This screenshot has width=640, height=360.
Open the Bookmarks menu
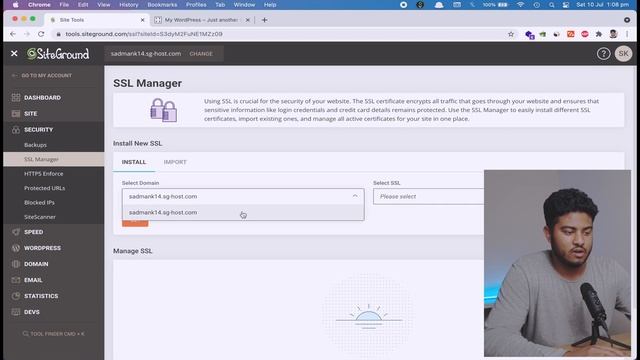click(162, 4)
